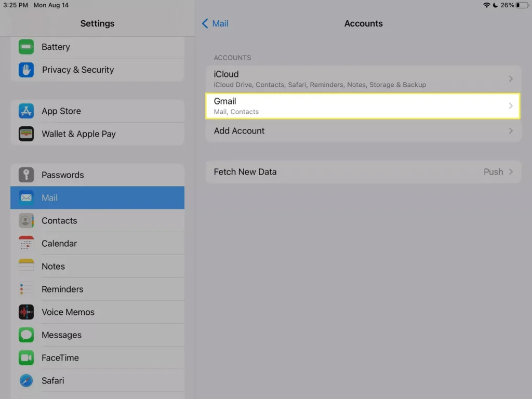Select the Passwords key icon
This screenshot has height=399, width=532.
pyautogui.click(x=26, y=175)
